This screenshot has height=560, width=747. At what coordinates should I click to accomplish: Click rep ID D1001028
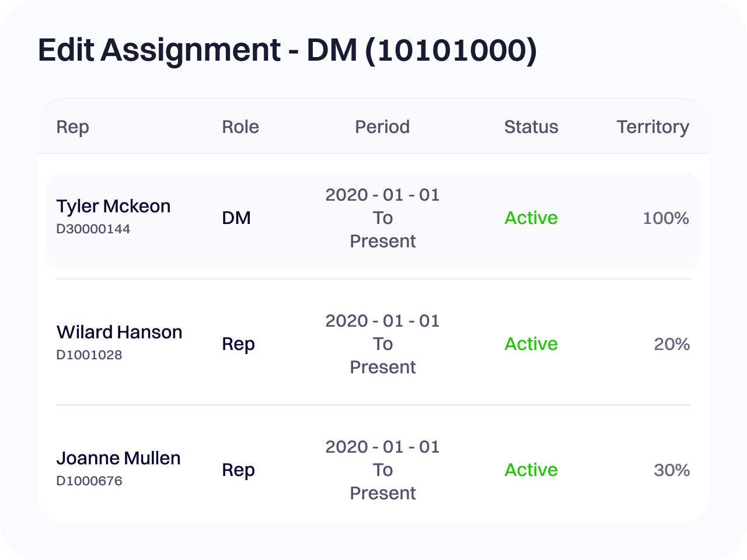tap(89, 355)
